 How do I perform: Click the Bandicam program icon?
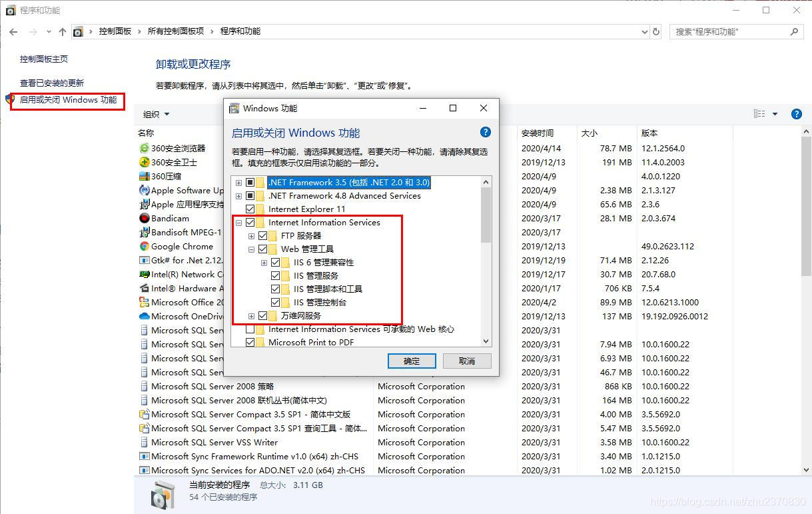point(144,218)
